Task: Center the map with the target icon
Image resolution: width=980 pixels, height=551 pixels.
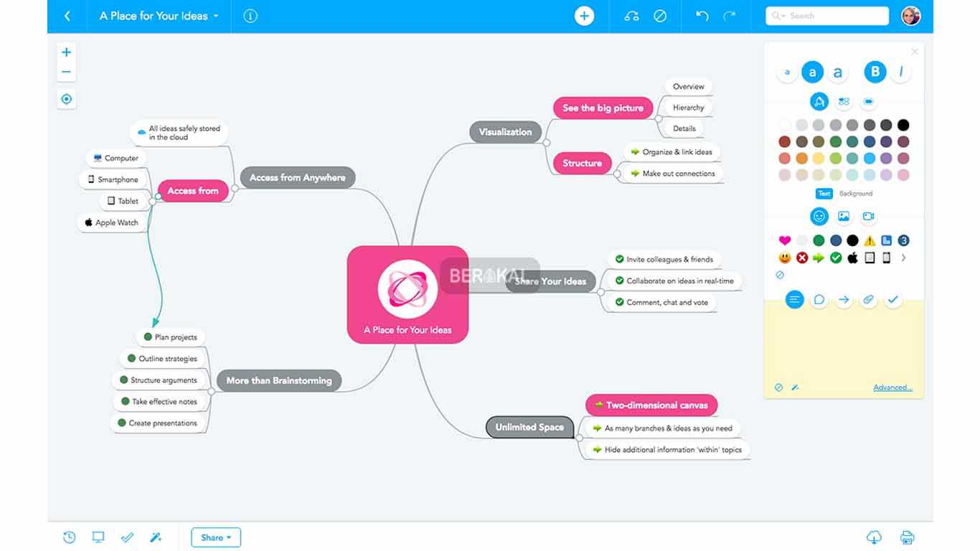Action: coord(67,99)
